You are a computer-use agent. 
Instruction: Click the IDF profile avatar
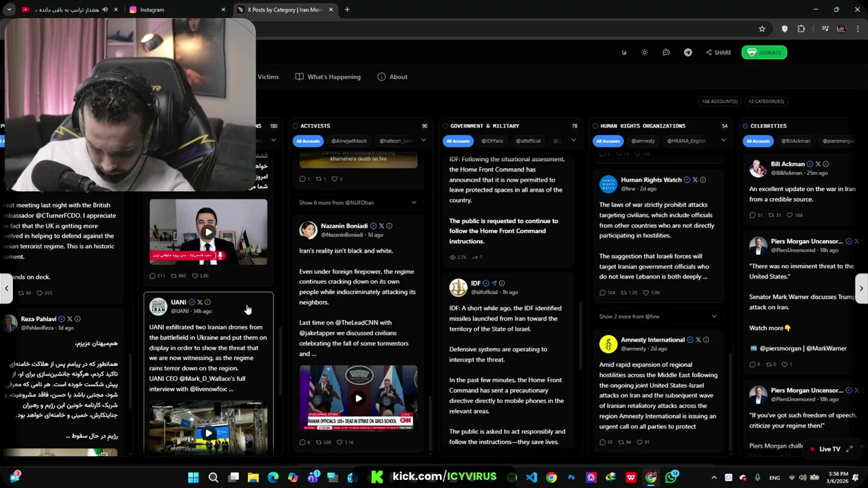tap(458, 287)
